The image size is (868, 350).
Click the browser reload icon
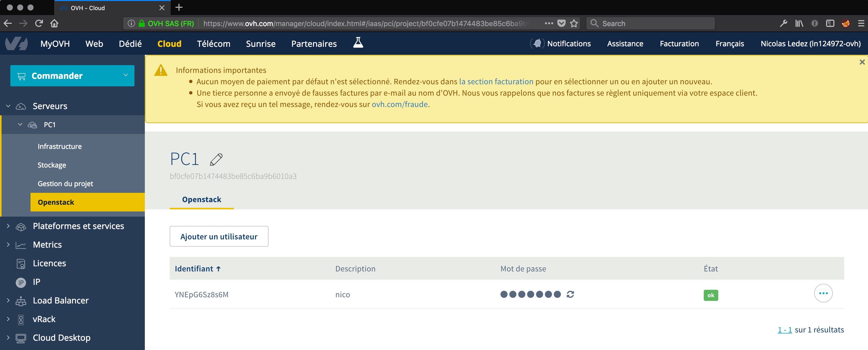tap(39, 23)
